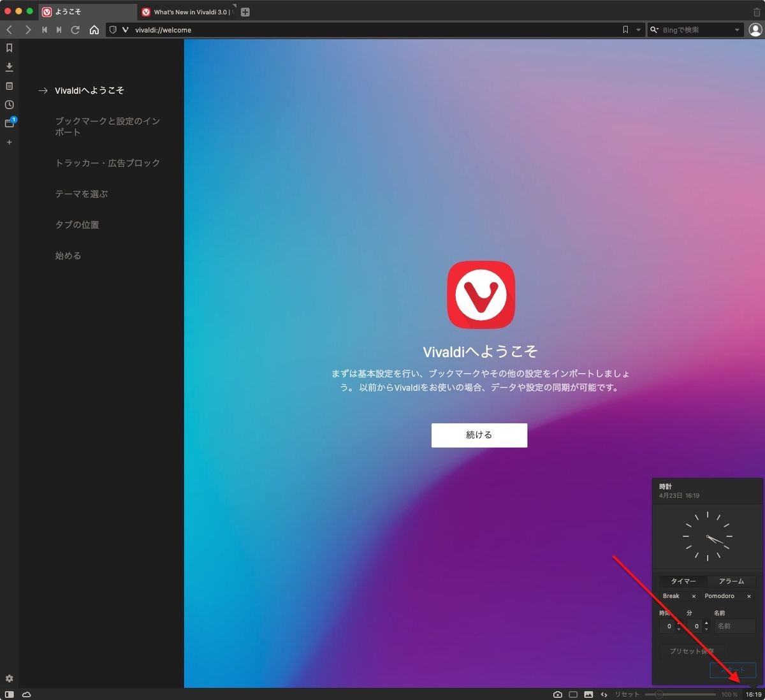765x700 pixels.
Task: Toggle the side panel visibility
Action: (x=9, y=694)
